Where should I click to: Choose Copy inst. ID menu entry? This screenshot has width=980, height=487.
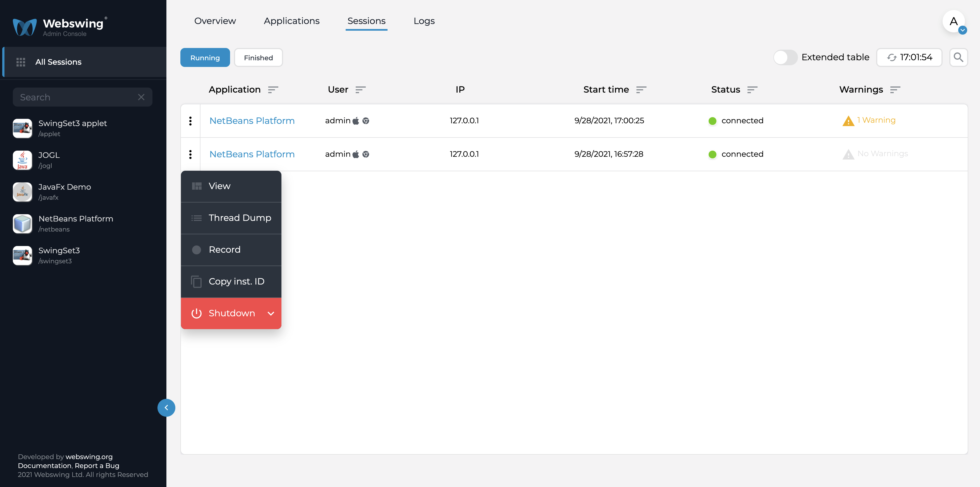(x=231, y=282)
